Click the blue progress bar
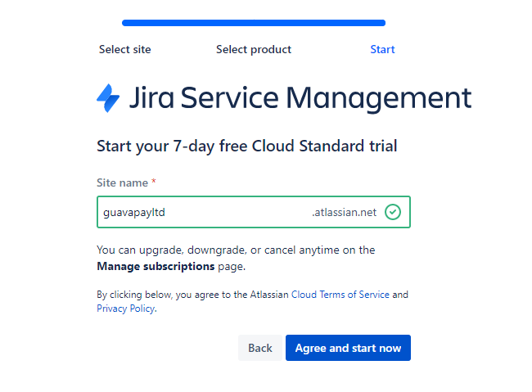 tap(254, 23)
